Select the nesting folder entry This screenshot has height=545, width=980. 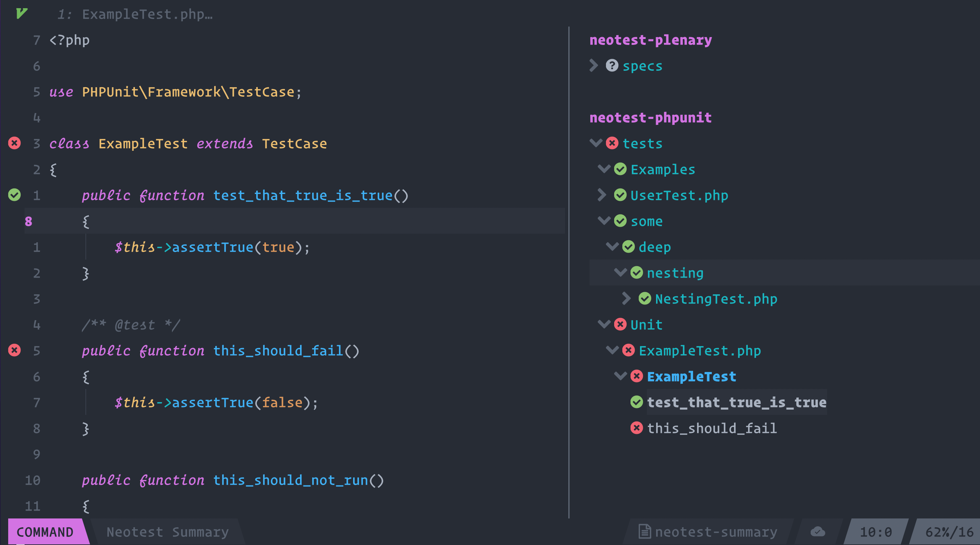pos(675,273)
